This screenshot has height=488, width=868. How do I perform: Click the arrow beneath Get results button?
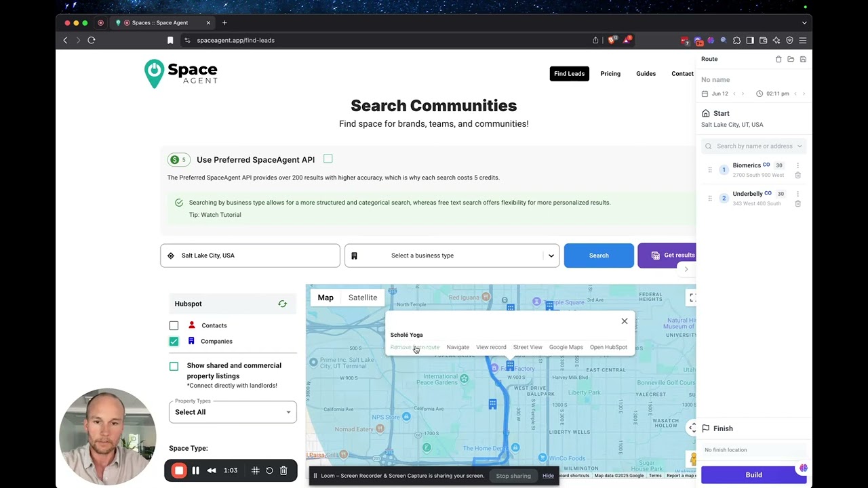pos(686,270)
